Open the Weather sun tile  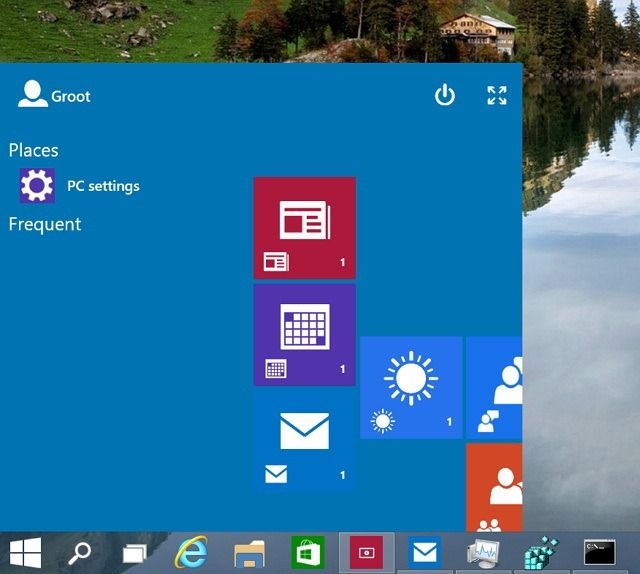[411, 387]
